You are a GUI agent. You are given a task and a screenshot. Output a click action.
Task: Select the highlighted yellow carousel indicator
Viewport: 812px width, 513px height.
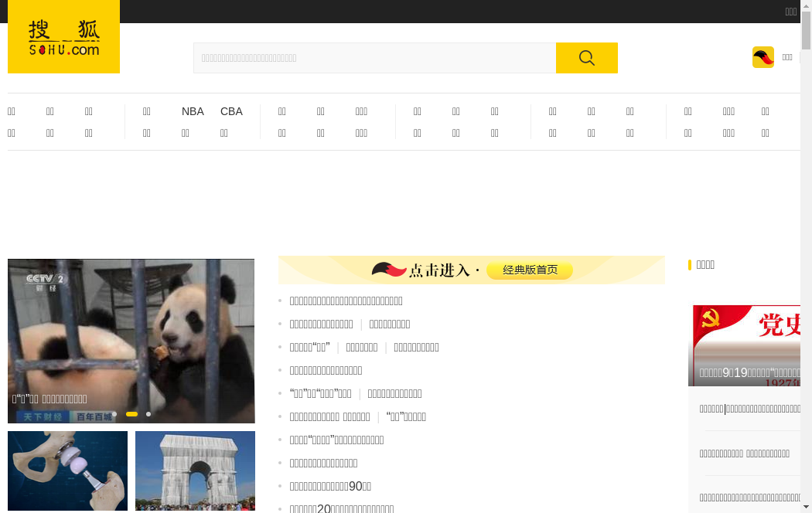click(x=131, y=414)
